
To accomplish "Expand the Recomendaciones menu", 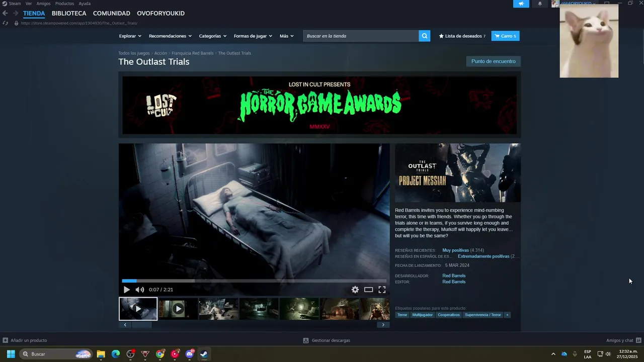I will tap(170, 36).
